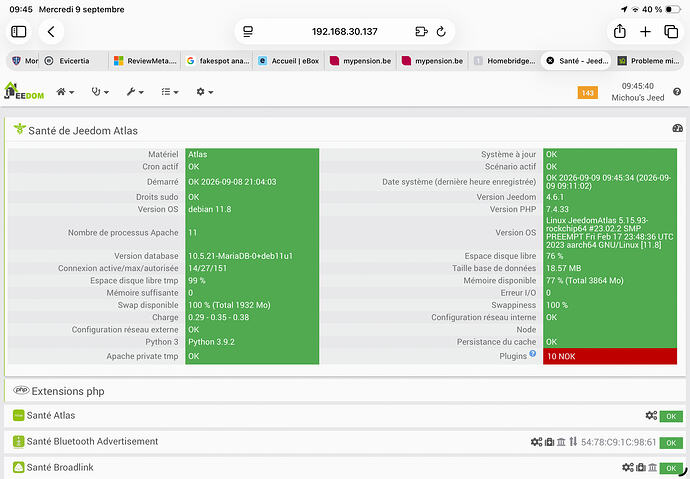The width and height of the screenshot is (690, 479).
Task: Click the institution icon in Santé Broadlink row
Action: [653, 468]
